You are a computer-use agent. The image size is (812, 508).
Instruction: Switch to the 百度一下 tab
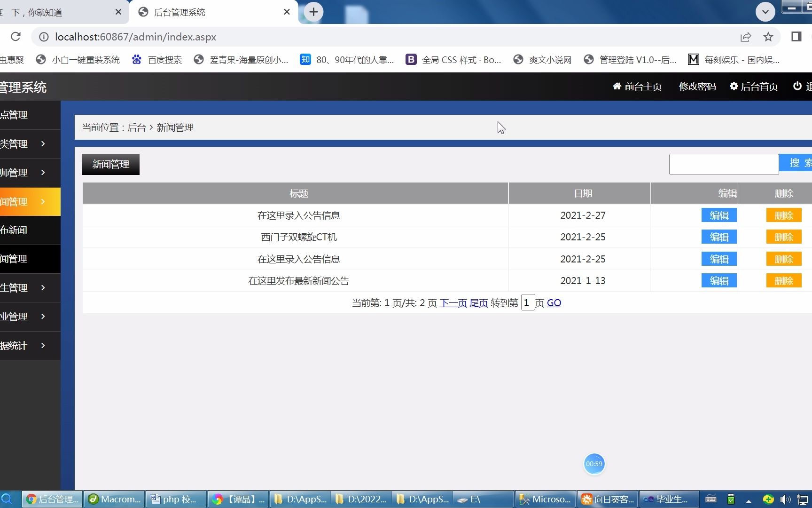pos(56,12)
